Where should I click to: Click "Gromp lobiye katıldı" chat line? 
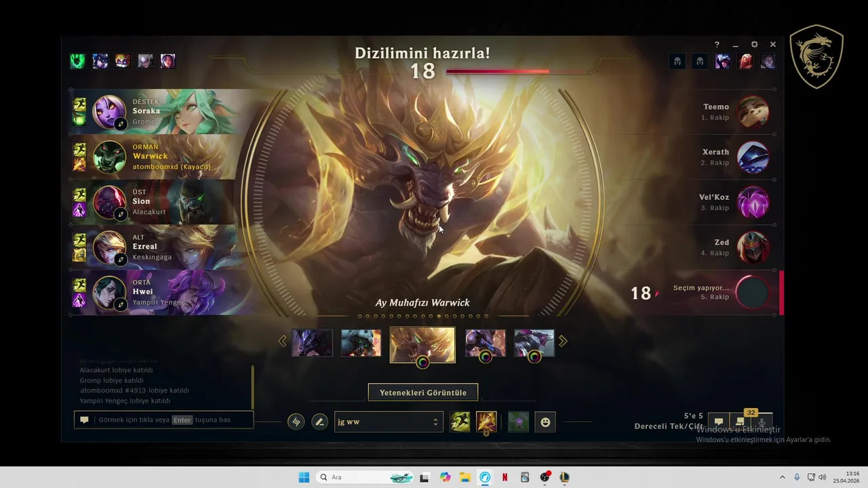pyautogui.click(x=112, y=380)
